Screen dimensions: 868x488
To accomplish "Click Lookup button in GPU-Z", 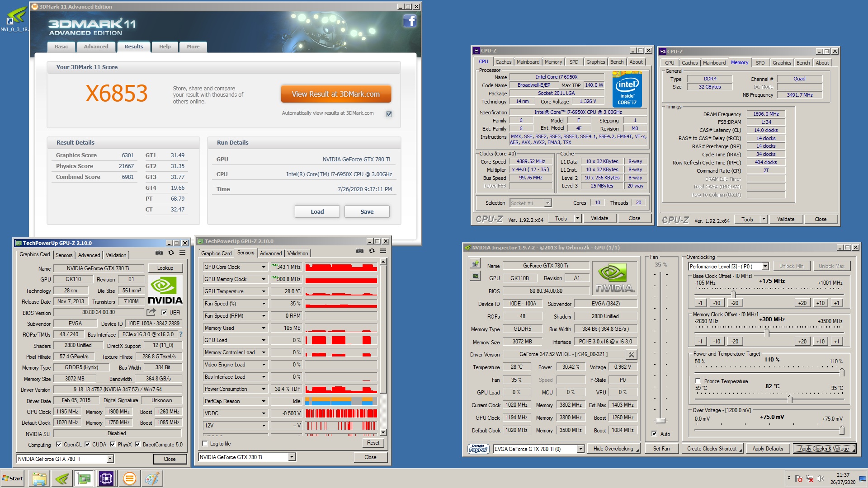I will click(165, 268).
